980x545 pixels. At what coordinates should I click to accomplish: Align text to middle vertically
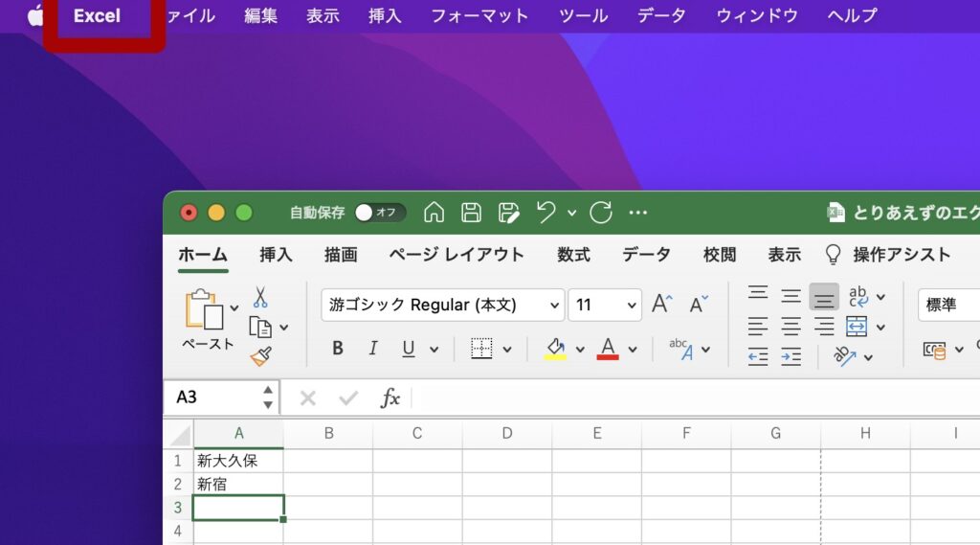(791, 295)
